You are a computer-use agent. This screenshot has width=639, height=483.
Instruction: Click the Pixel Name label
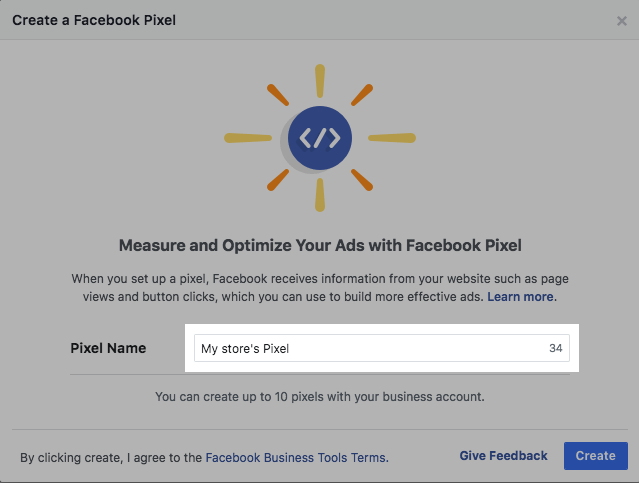click(108, 348)
